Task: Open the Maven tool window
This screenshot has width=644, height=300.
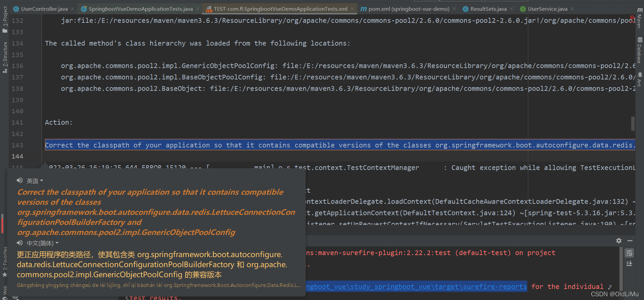Action: coord(639,18)
